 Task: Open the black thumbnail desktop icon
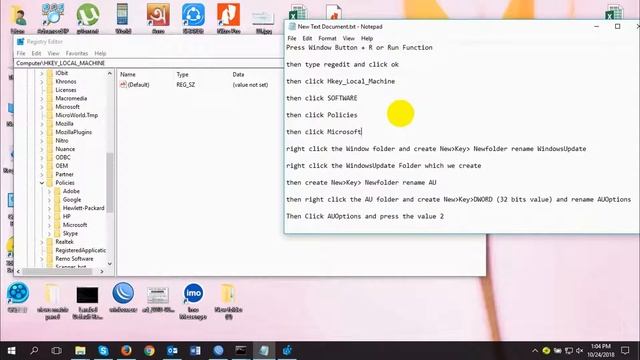click(87, 295)
